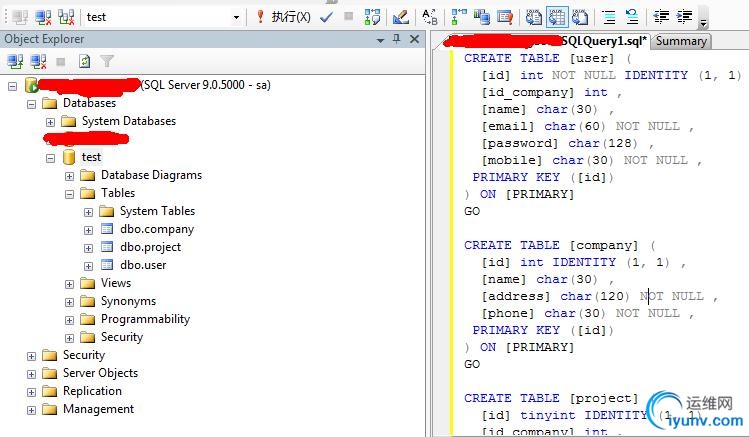
Task: Expand the Programmability folder
Action: coord(70,320)
